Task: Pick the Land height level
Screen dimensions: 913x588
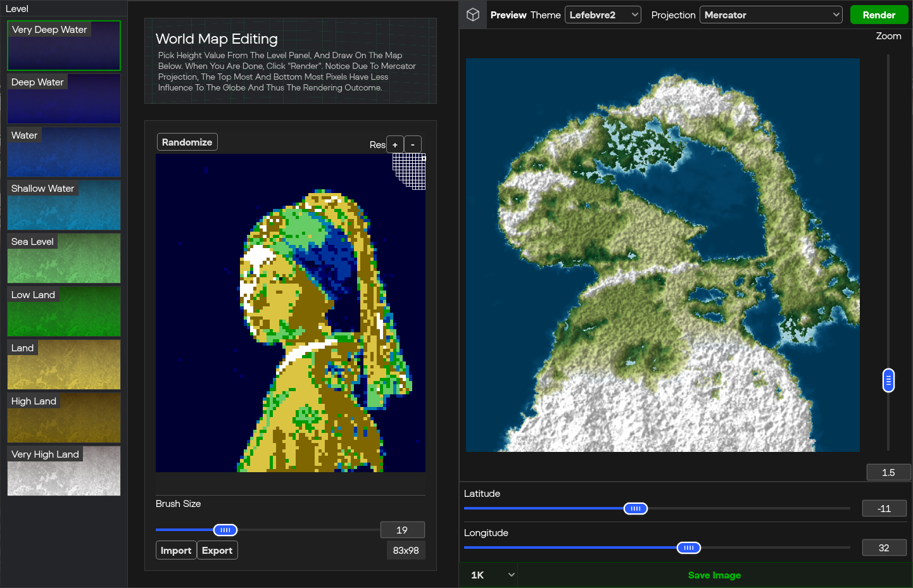Action: point(64,365)
